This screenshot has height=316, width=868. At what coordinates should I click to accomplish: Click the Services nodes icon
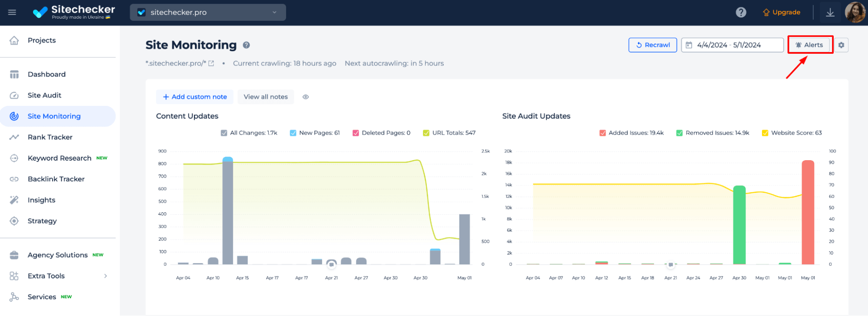click(14, 297)
